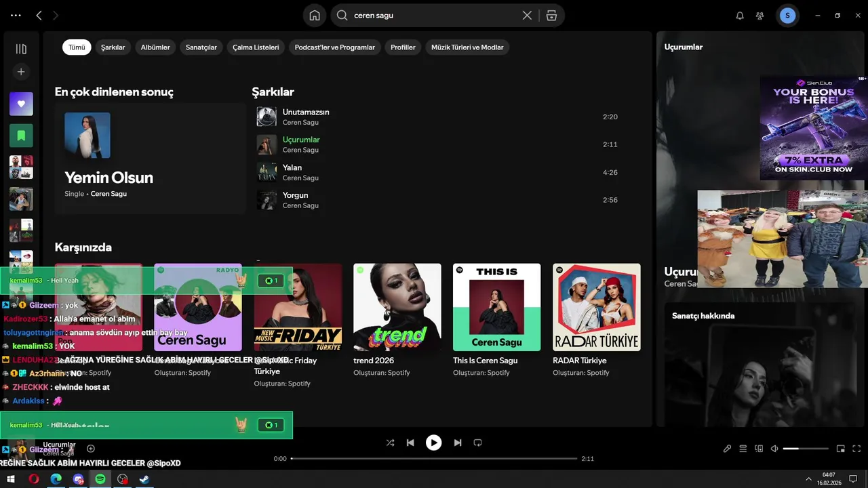Open Steam from the taskbar
The height and width of the screenshot is (488, 868).
[x=144, y=479]
